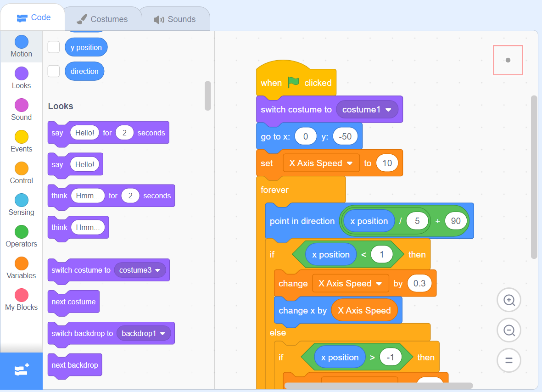Select the Motion blocks category
Viewport: 542px width, 392px height.
(21, 46)
